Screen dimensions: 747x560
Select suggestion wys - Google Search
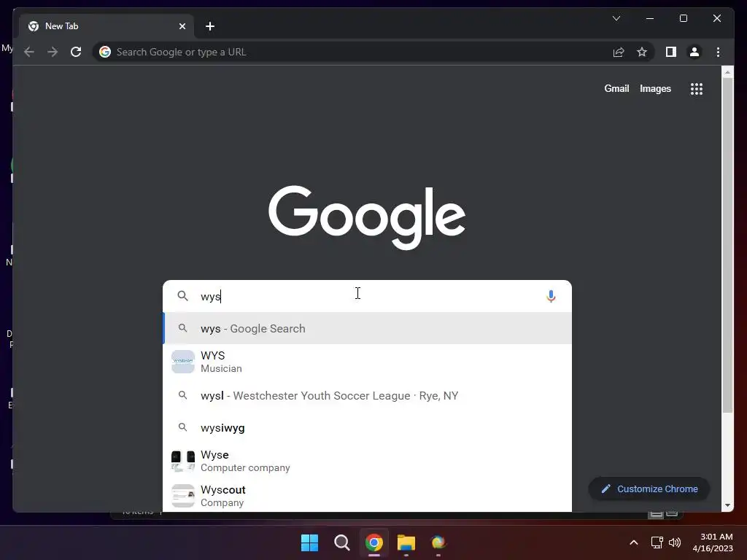point(368,329)
